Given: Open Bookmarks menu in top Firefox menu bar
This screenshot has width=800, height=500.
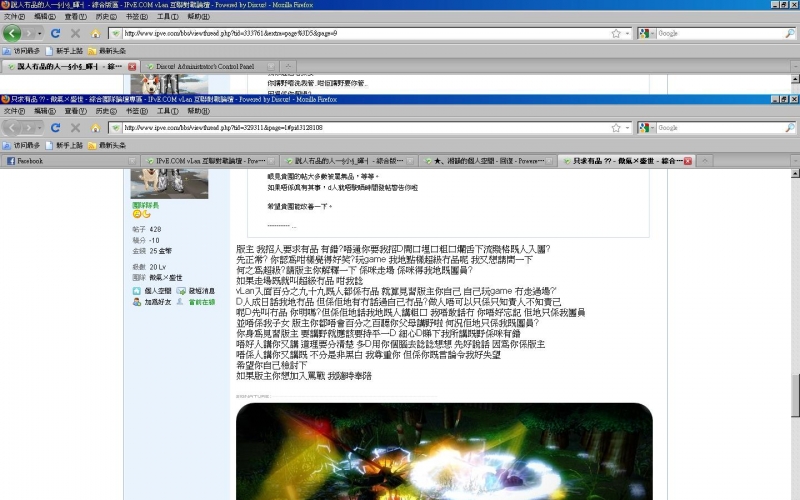Looking at the screenshot, I should [136, 16].
